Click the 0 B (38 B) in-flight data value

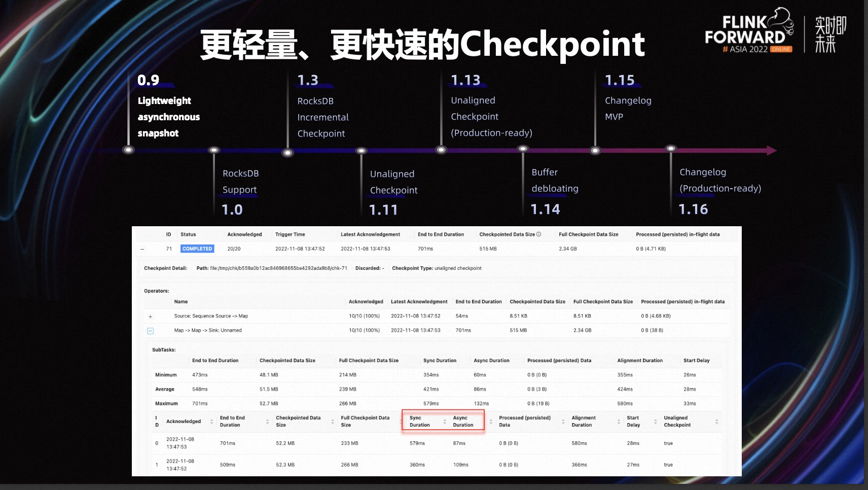652,330
